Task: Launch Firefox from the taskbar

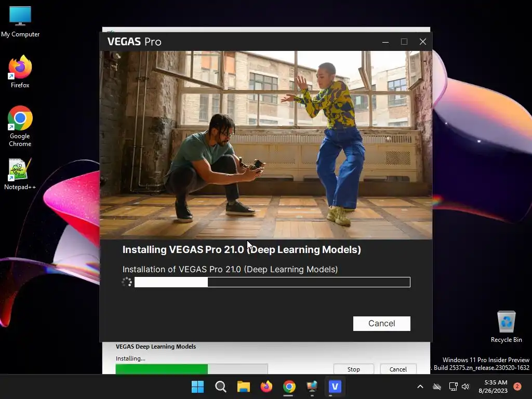Action: [267, 387]
